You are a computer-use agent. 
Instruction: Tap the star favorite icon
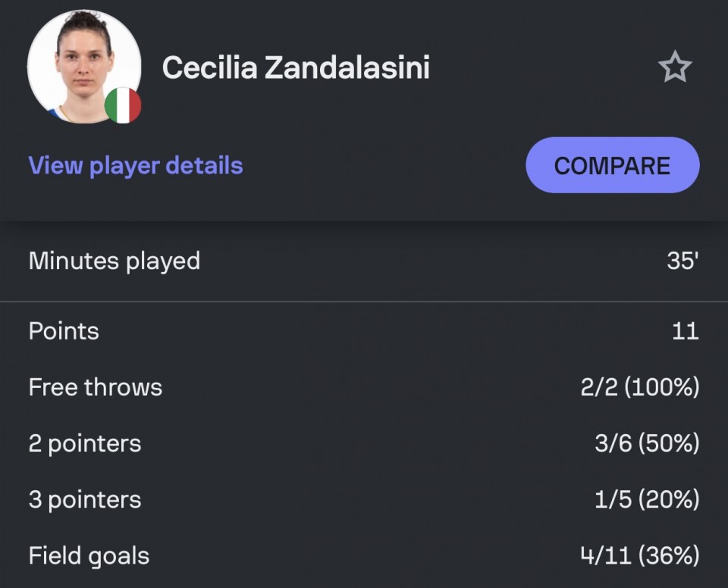(675, 67)
